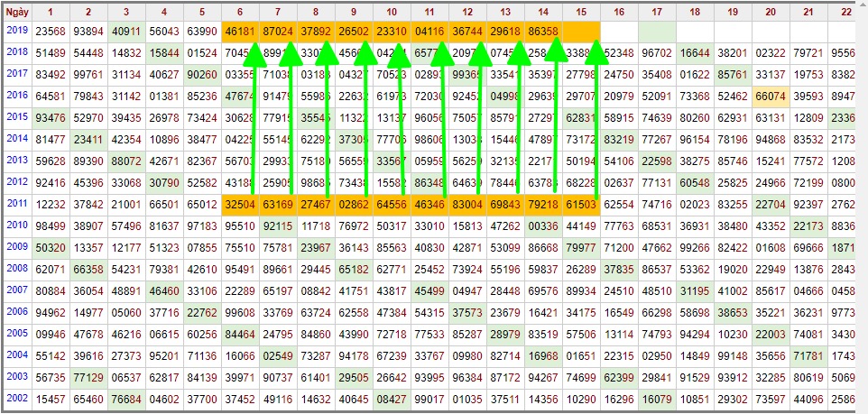
Task: Select the 2011 year row label
Action: pos(16,205)
